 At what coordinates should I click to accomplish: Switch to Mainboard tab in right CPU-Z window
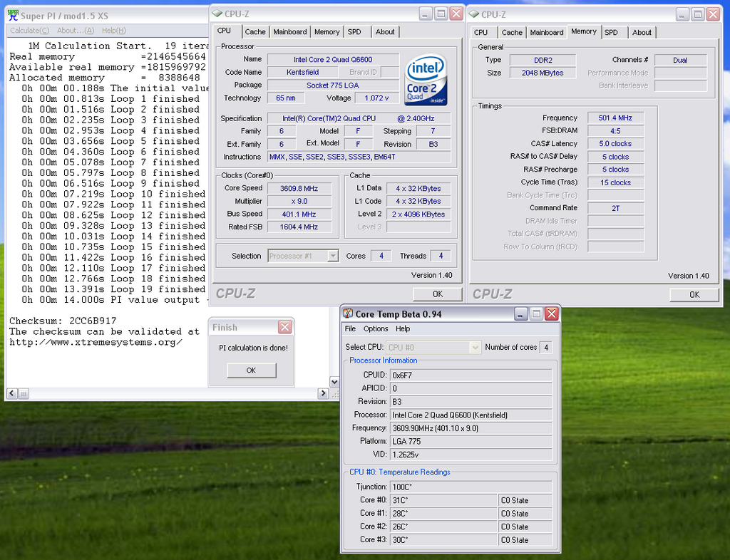[547, 33]
